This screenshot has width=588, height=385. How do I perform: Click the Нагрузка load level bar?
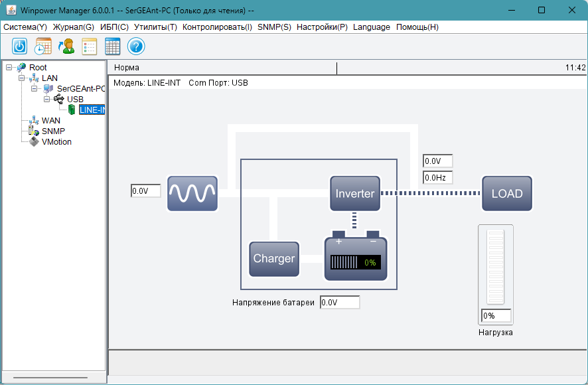pos(495,267)
